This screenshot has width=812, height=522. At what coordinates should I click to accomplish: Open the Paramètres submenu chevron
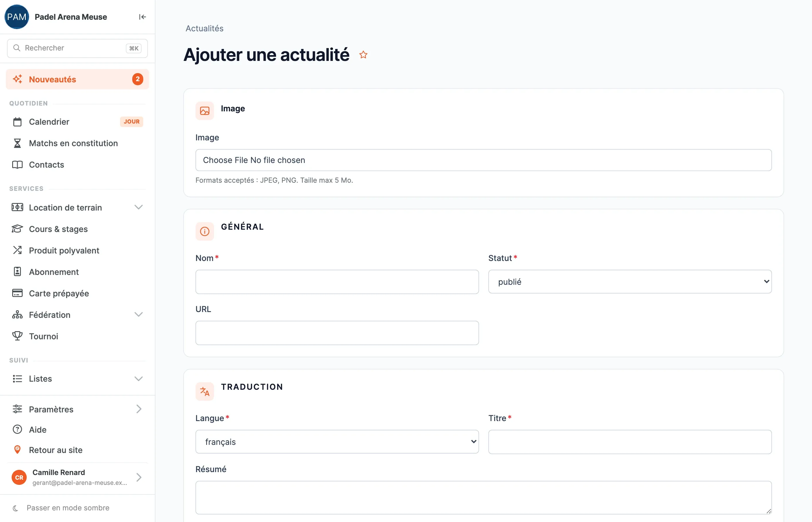[139, 409]
